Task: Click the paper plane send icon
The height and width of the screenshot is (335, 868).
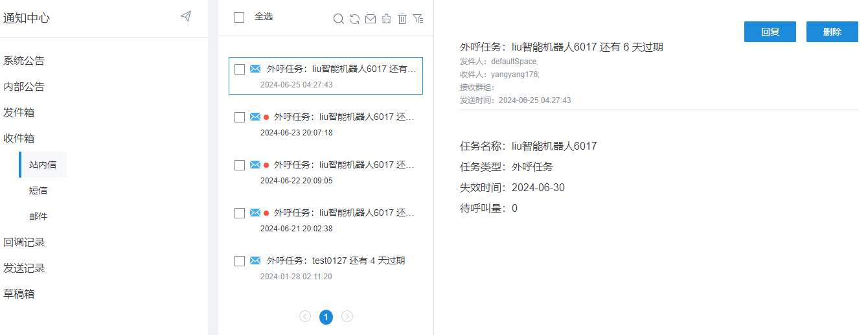Action: click(186, 16)
